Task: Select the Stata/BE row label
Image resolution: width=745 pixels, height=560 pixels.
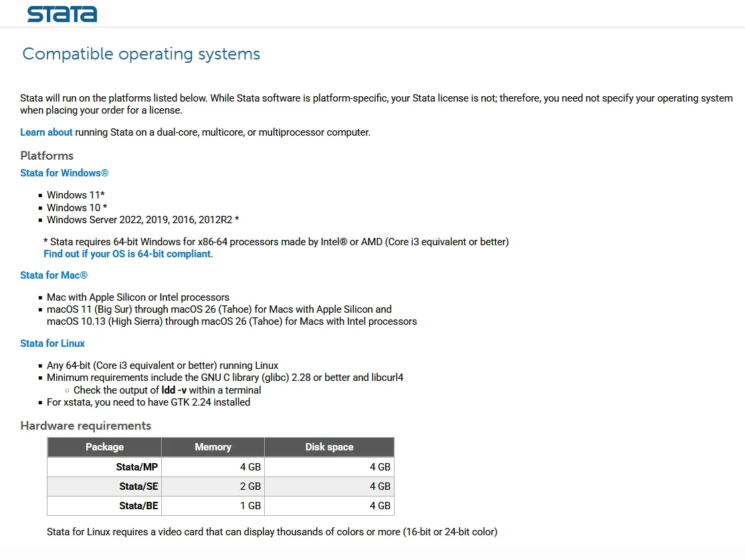Action: [138, 506]
